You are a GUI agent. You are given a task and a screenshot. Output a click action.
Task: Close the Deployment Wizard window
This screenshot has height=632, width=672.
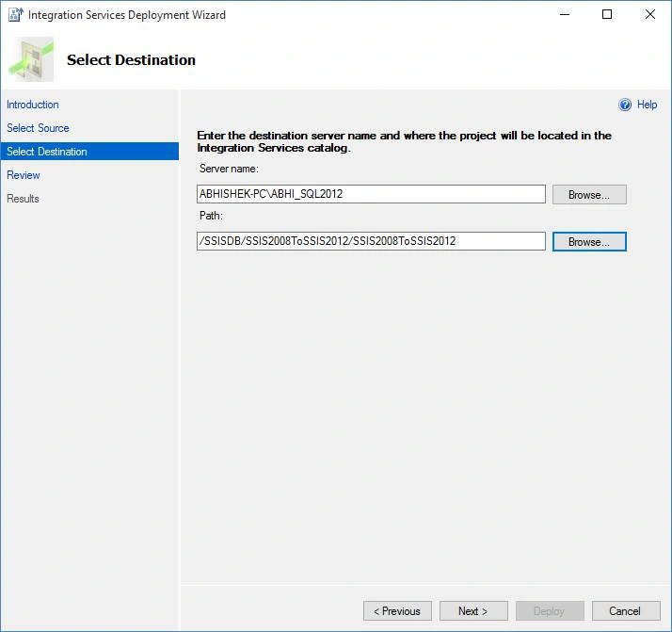(649, 14)
